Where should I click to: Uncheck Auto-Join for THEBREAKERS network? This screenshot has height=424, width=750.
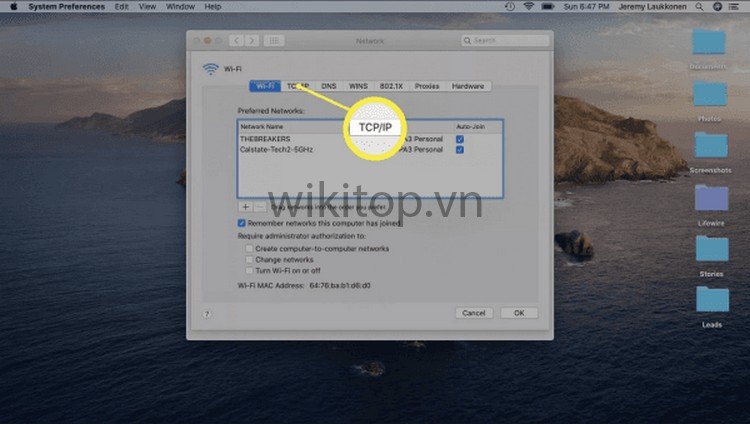click(459, 139)
